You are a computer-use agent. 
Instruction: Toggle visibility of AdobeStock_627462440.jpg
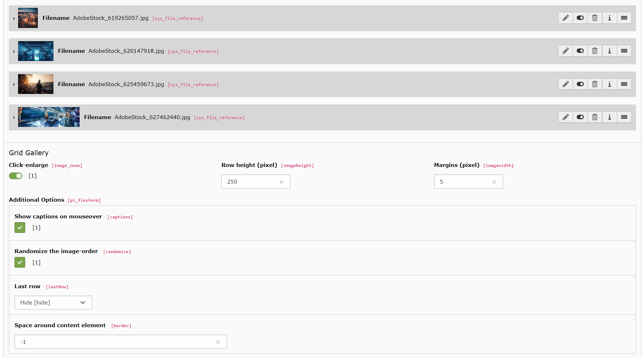(x=580, y=117)
